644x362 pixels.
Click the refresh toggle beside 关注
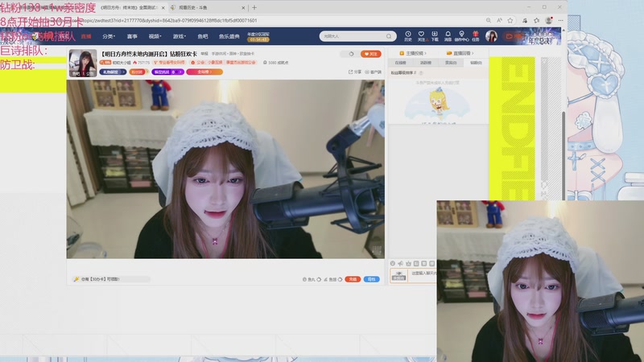(349, 54)
